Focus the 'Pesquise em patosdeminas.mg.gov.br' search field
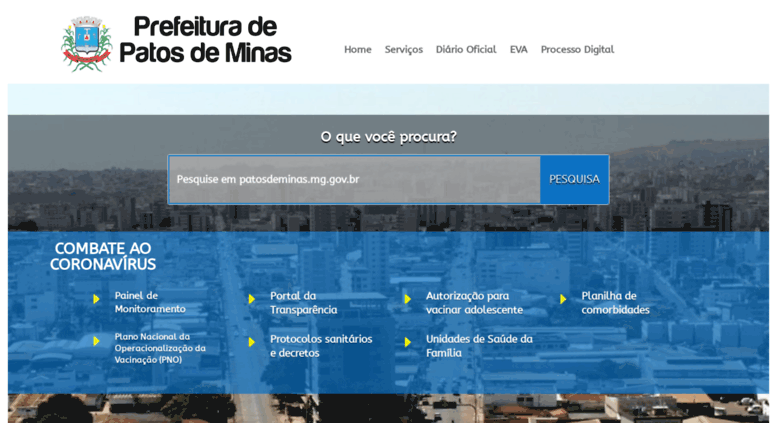This screenshot has height=423, width=777. (354, 179)
